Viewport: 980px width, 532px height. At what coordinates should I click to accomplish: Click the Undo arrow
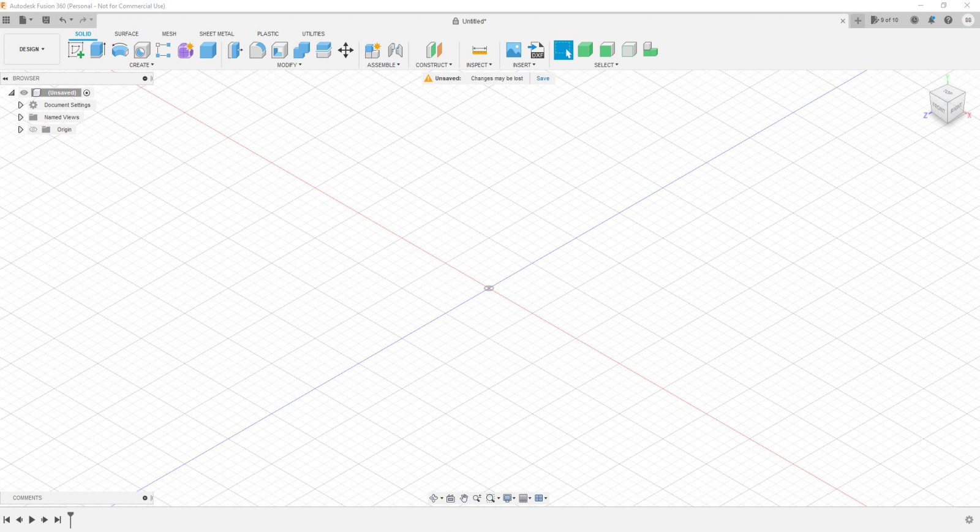click(62, 20)
